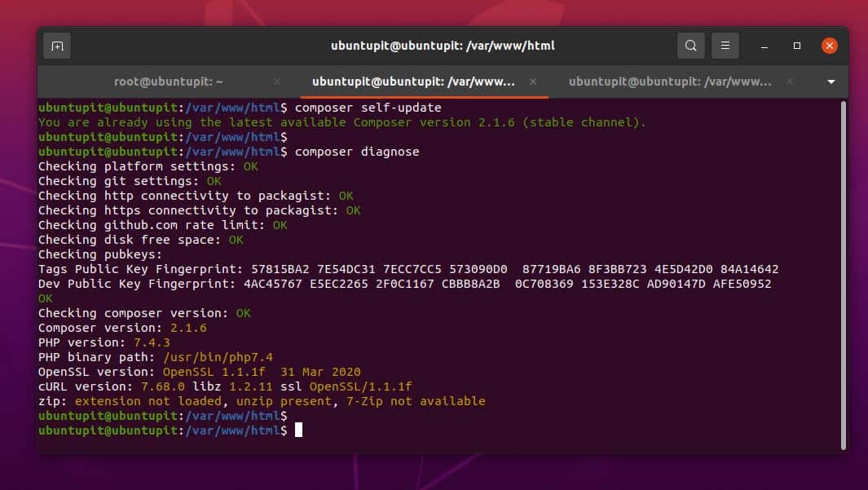This screenshot has width=868, height=490.
Task: Click the window title ubuntupit@ubuntupit: /var/www/html
Action: click(x=443, y=46)
